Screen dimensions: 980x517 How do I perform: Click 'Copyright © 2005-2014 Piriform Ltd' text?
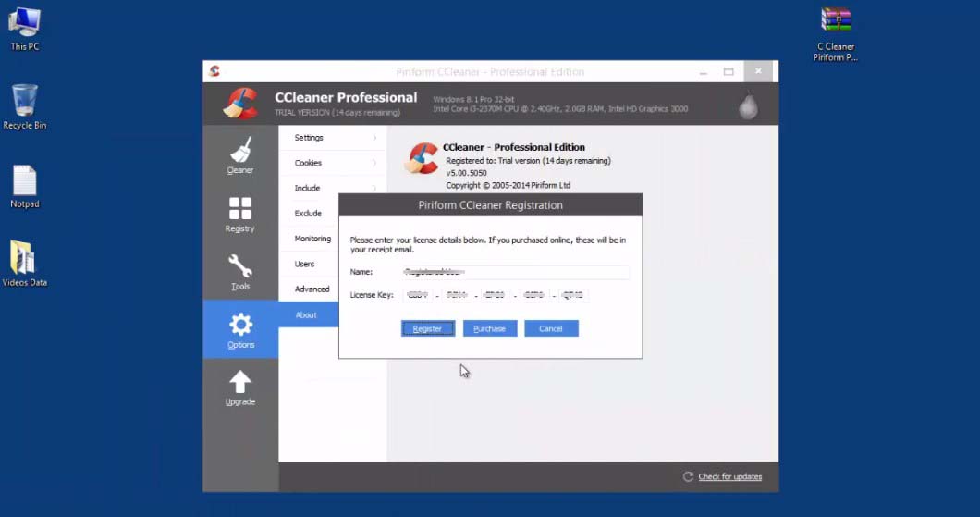508,185
